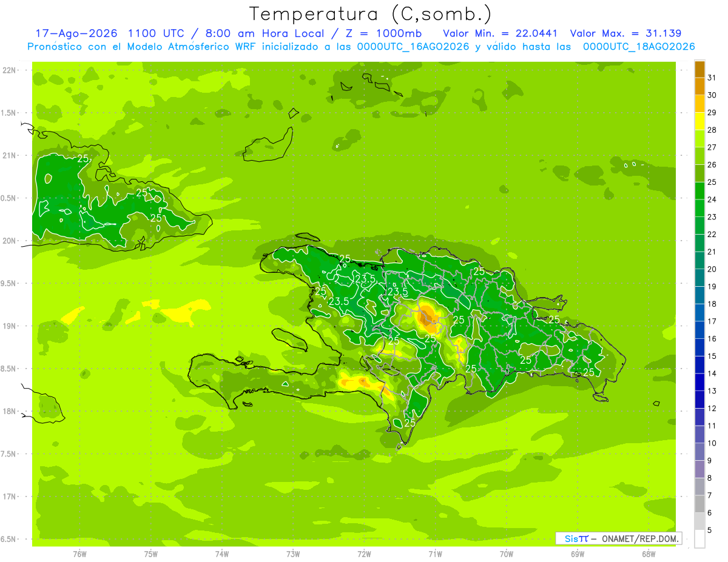Click the color scale label "24"
The height and width of the screenshot is (562, 728).
(x=712, y=199)
